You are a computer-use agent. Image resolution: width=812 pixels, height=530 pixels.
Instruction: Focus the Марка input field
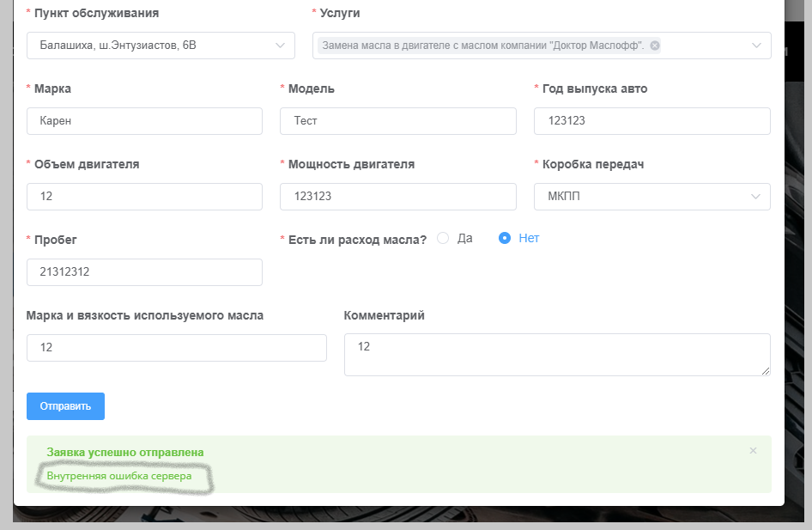point(144,121)
